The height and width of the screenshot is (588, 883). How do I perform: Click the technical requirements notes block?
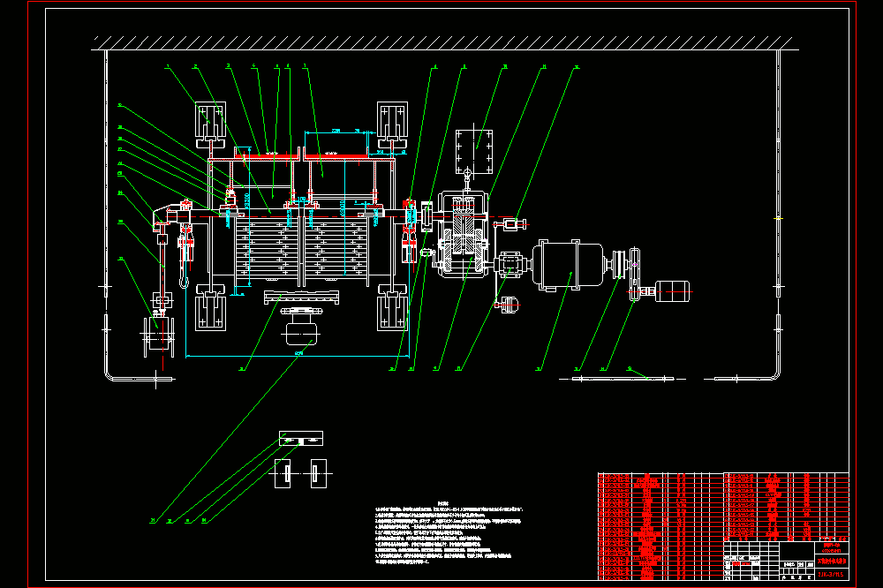[448, 532]
